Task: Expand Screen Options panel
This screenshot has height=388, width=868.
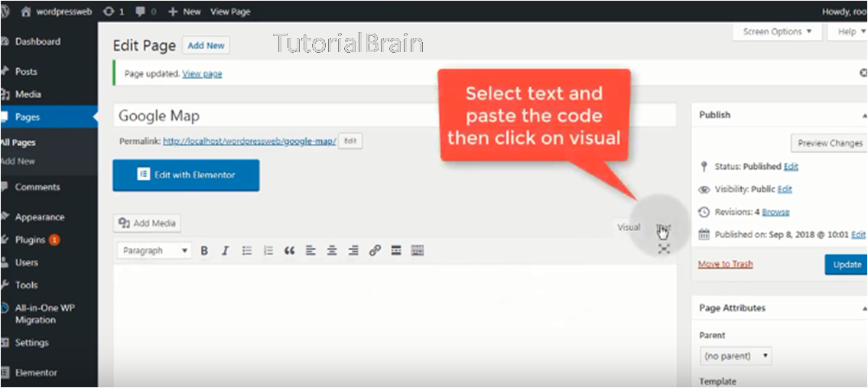Action: pyautogui.click(x=777, y=31)
